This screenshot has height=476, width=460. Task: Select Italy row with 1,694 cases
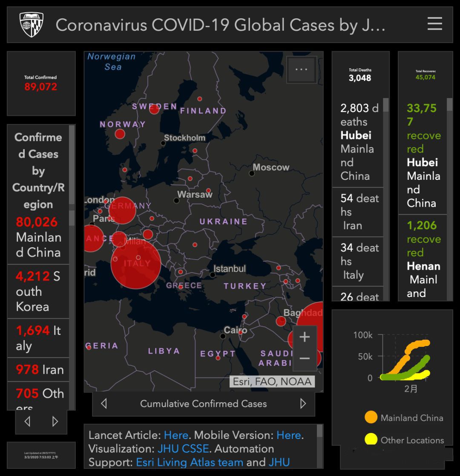(38, 338)
